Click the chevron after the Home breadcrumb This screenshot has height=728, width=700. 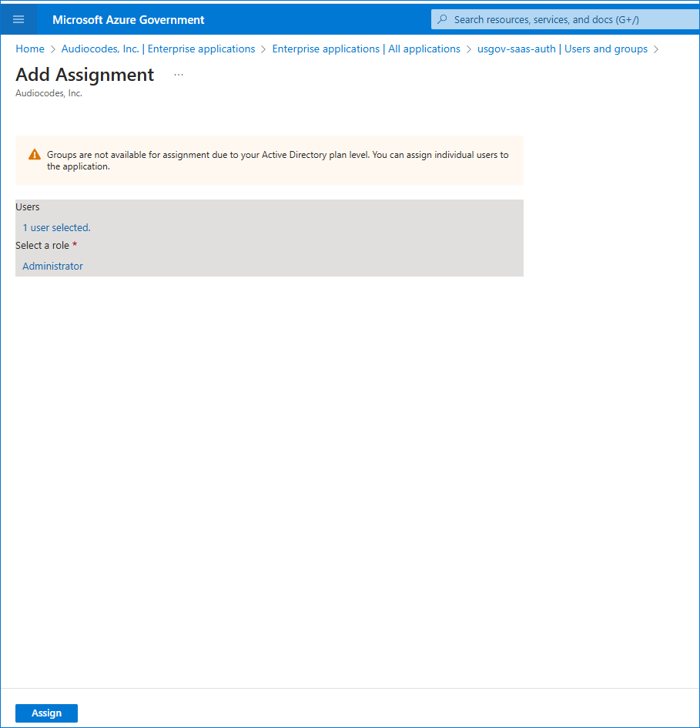pos(52,49)
